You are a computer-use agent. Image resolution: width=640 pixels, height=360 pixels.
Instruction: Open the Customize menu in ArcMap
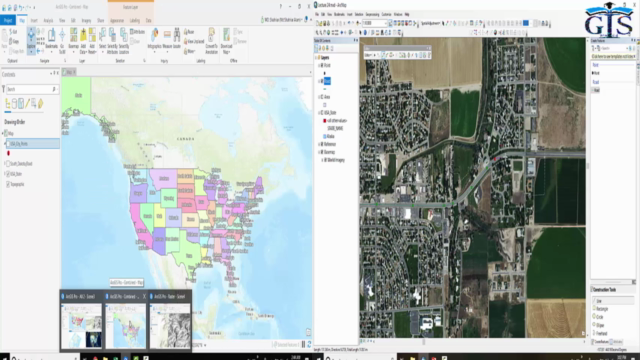pyautogui.click(x=386, y=15)
